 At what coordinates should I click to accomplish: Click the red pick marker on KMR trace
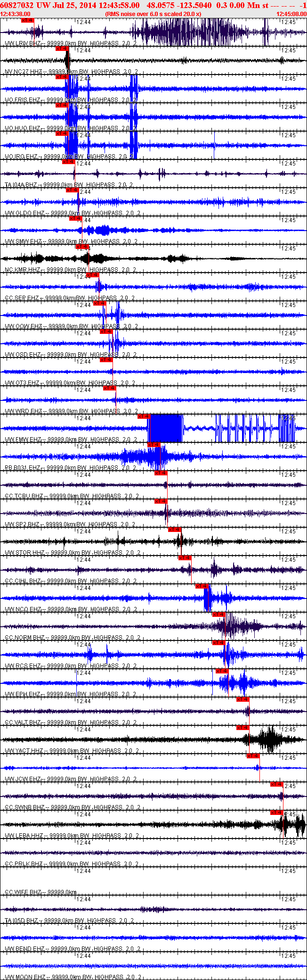(x=82, y=247)
